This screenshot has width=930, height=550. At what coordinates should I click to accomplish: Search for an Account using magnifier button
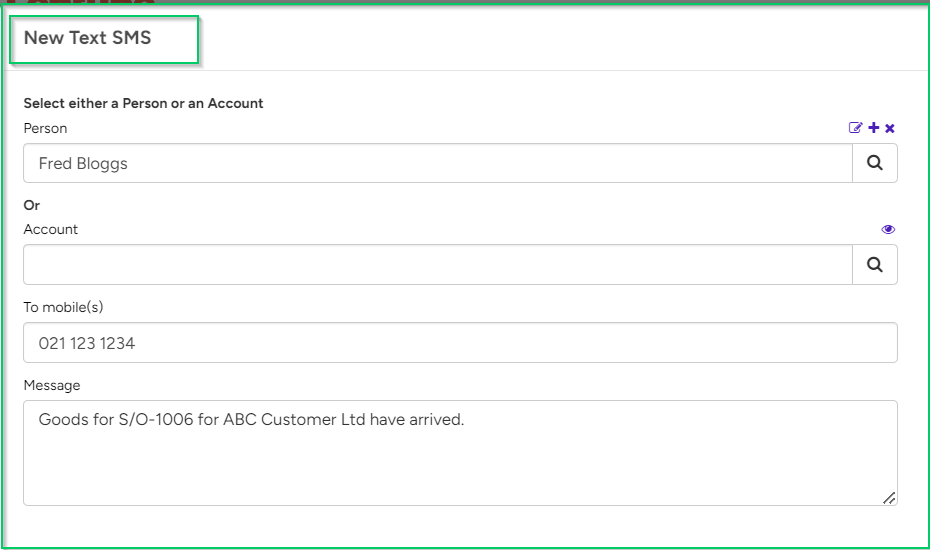click(875, 265)
